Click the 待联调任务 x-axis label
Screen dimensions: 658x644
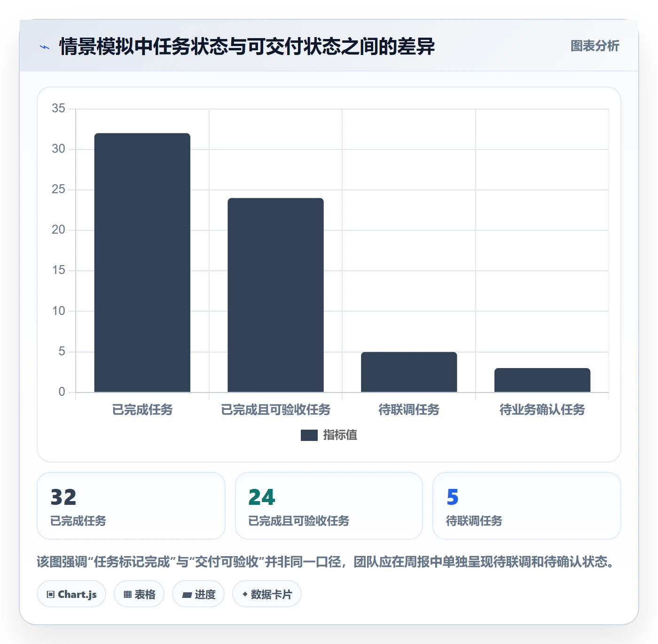point(409,410)
